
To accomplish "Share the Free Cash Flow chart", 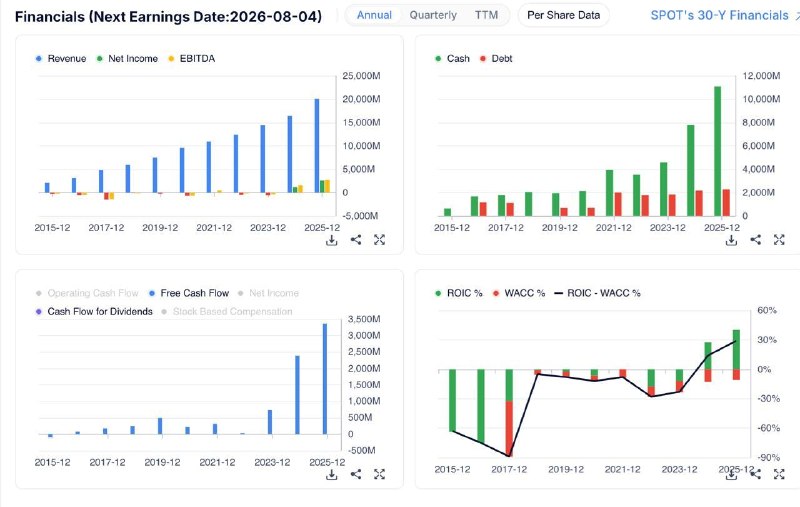I will [356, 474].
